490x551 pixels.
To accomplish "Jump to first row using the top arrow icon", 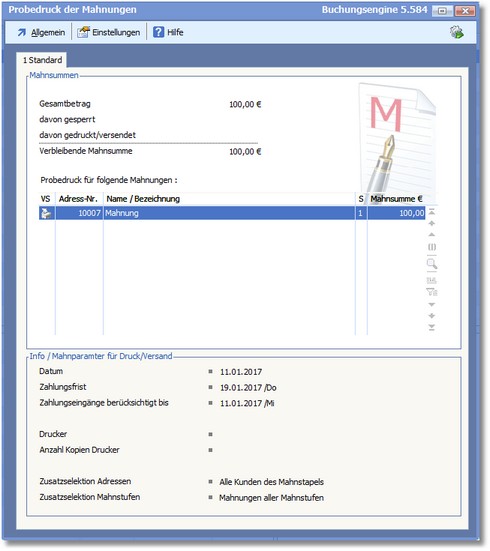I will coord(432,212).
